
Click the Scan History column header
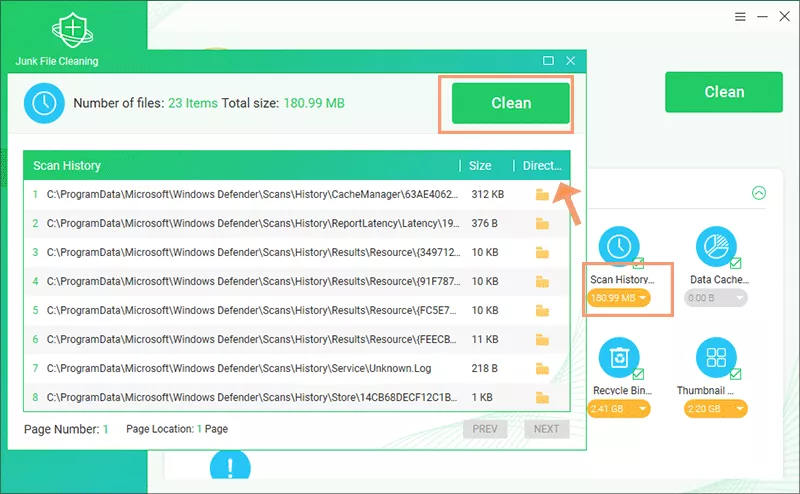tap(67, 166)
